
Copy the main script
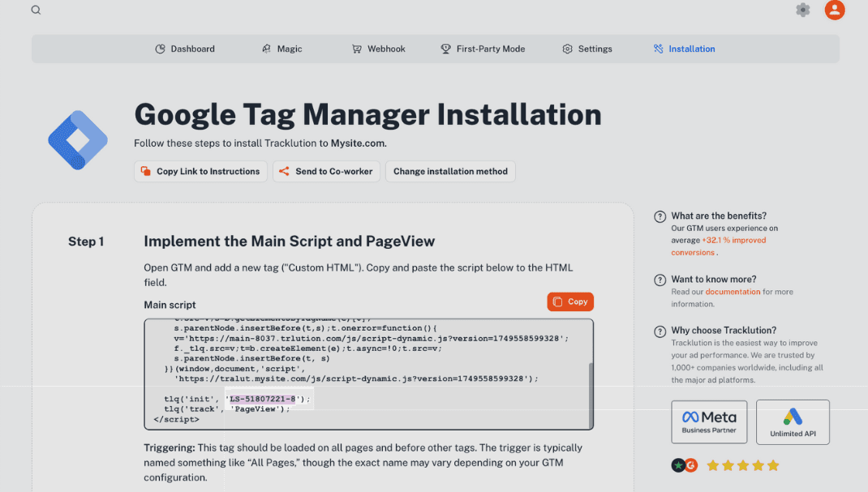click(x=570, y=302)
